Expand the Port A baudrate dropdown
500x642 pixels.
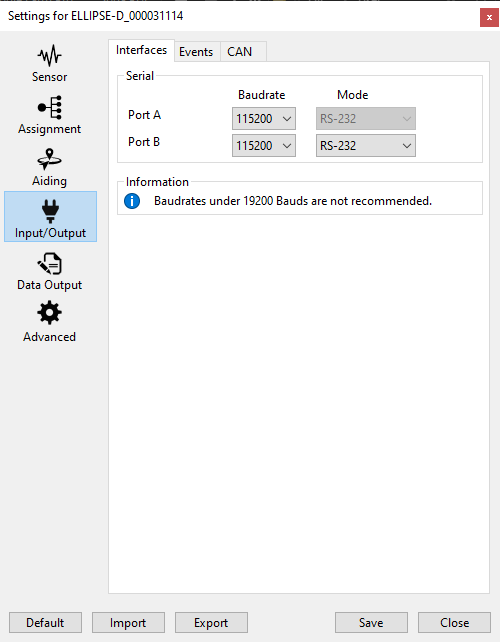(x=264, y=119)
